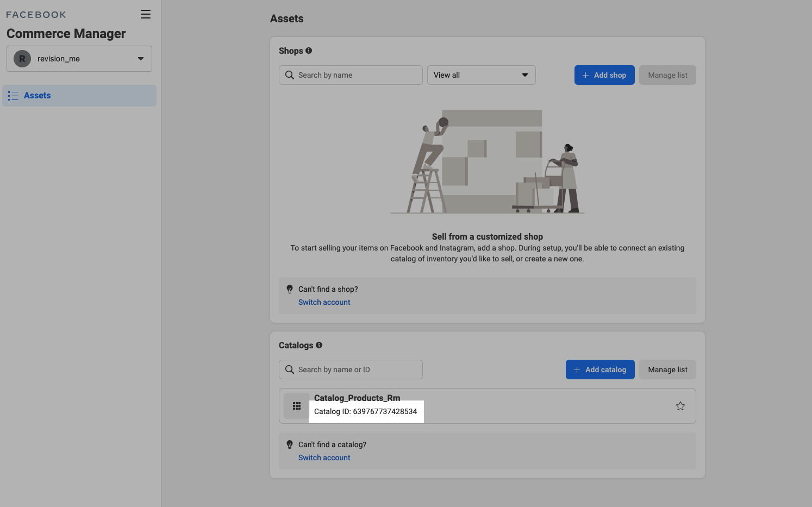Open the View all filter dropdown

[481, 75]
